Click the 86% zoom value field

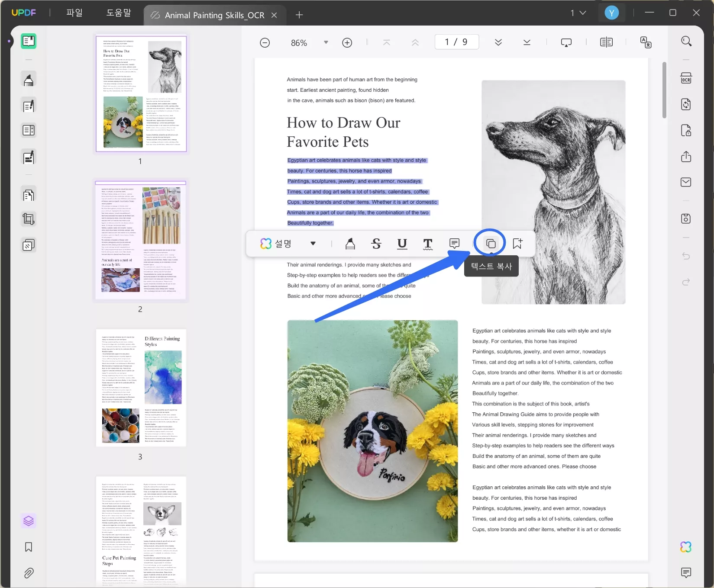coord(299,43)
